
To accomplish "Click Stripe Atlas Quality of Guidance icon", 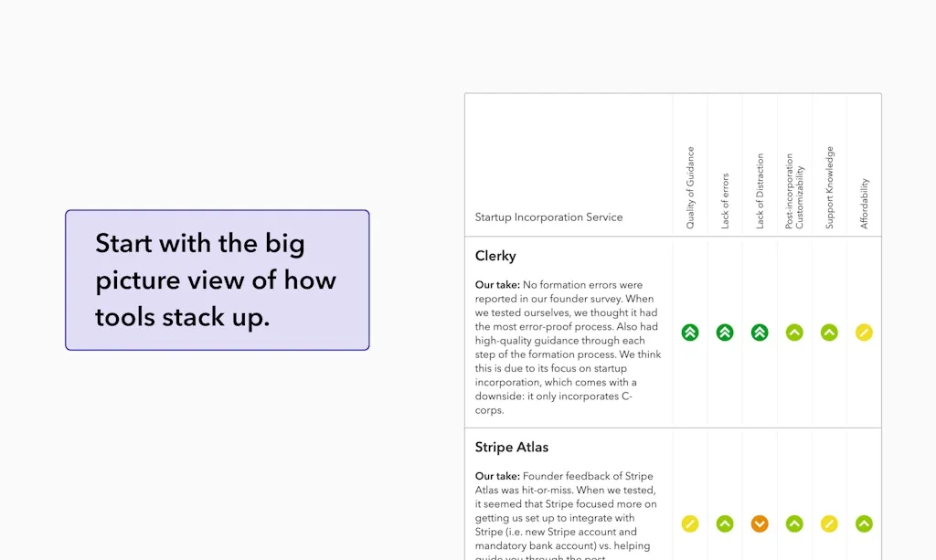I will [690, 524].
